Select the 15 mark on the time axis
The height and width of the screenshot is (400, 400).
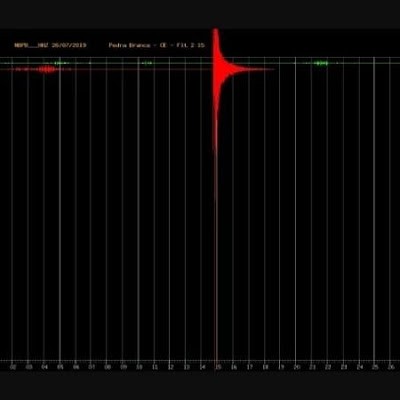tap(218, 367)
